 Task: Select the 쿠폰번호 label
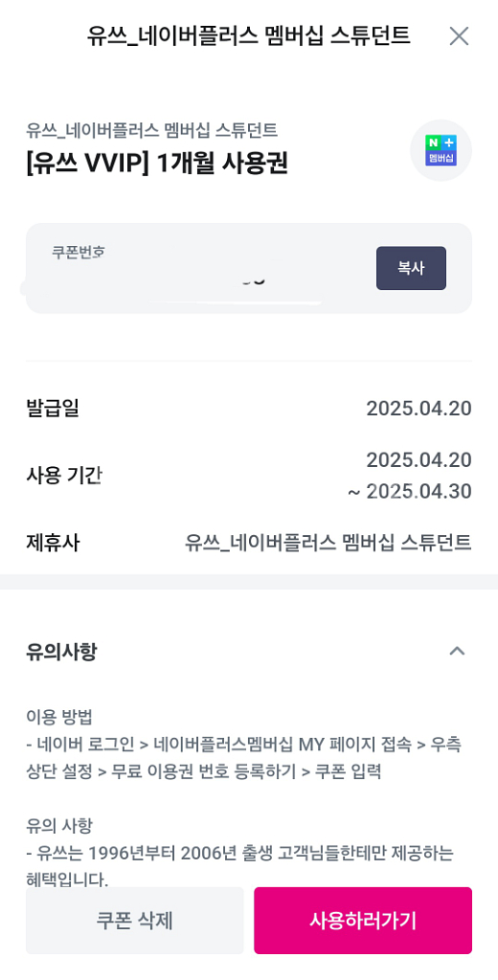click(79, 253)
